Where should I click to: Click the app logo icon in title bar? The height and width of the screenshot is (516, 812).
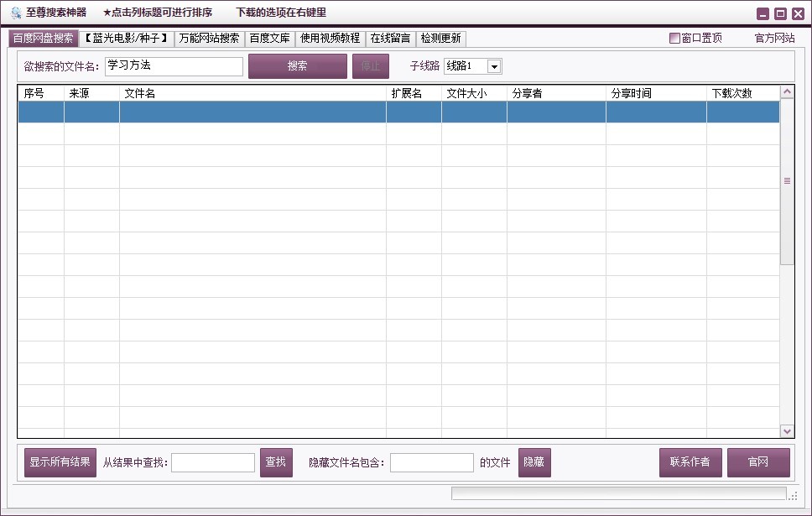pos(15,13)
